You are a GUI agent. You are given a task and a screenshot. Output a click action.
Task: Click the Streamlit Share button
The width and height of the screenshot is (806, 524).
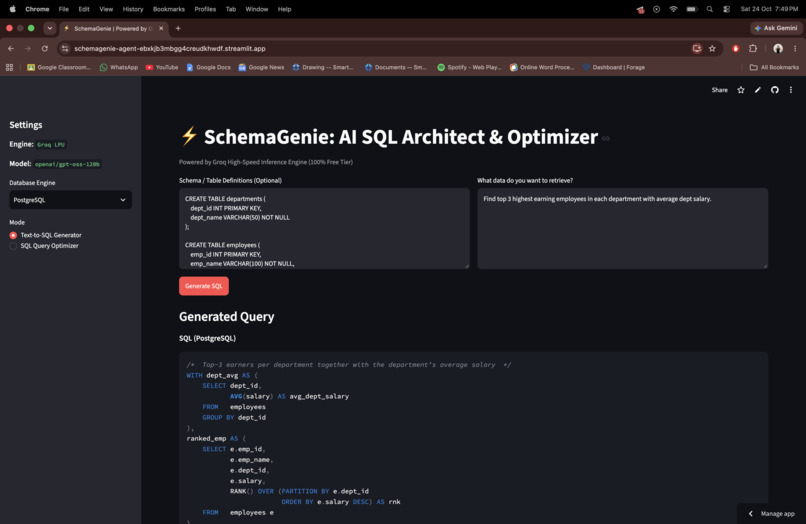pos(719,90)
